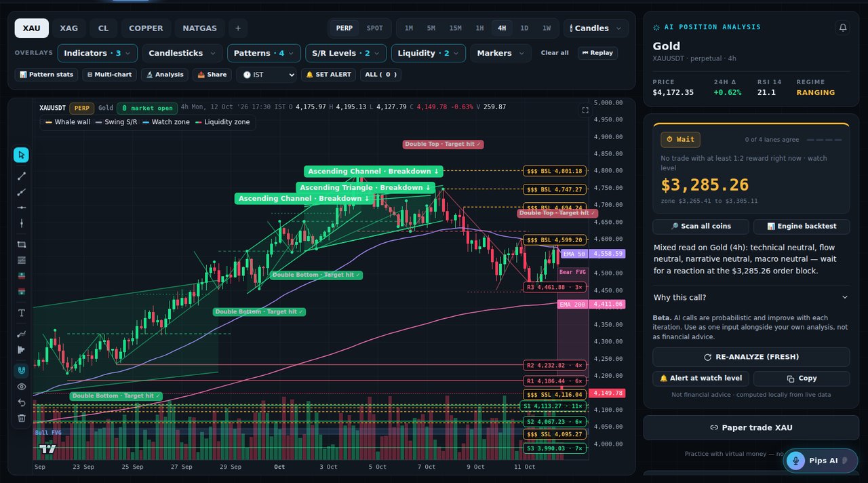This screenshot has width=868, height=483.
Task: Click Alert at watch level
Action: [x=701, y=379]
